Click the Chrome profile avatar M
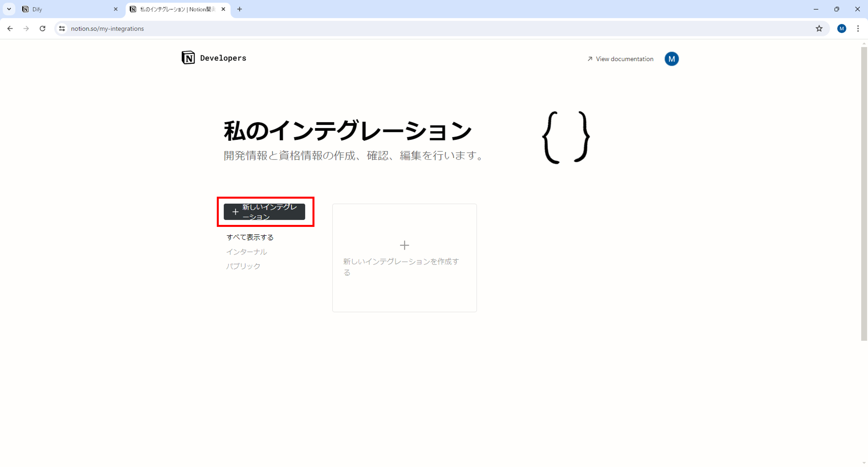 [841, 29]
